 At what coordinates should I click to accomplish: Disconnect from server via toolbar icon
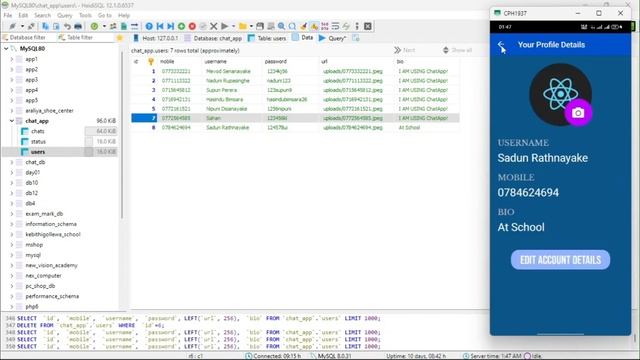tap(31, 26)
